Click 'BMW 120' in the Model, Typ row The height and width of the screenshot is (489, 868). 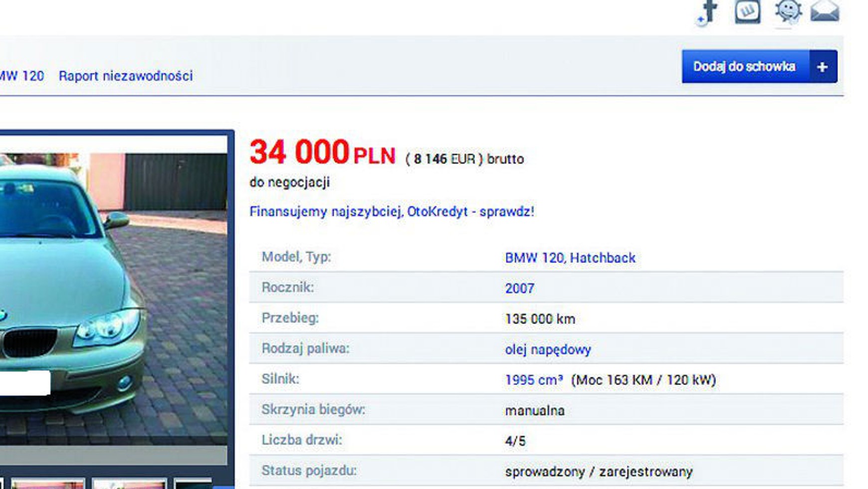[x=534, y=258]
